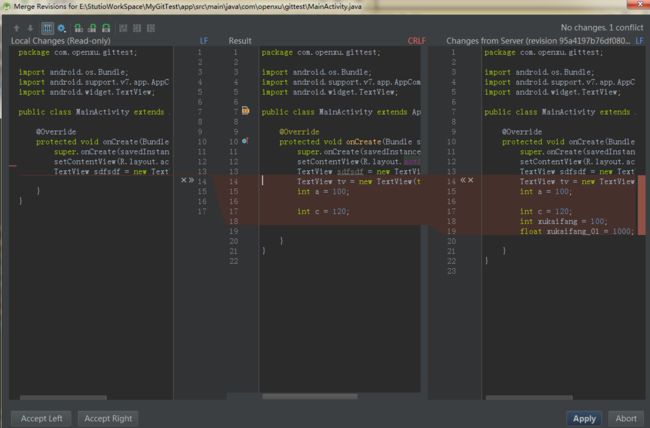Screen dimensions: 650x428
Task: Click 'import android.widget.TextView' in Result pane
Action: [x=330, y=92]
